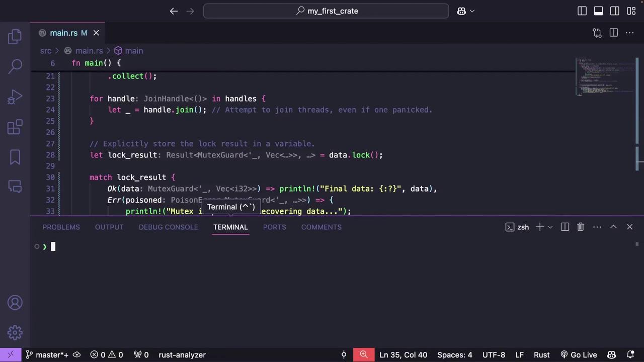Screen dimensions: 644x362
Task: Maximize panel size with chevron up
Action: pyautogui.click(x=613, y=227)
